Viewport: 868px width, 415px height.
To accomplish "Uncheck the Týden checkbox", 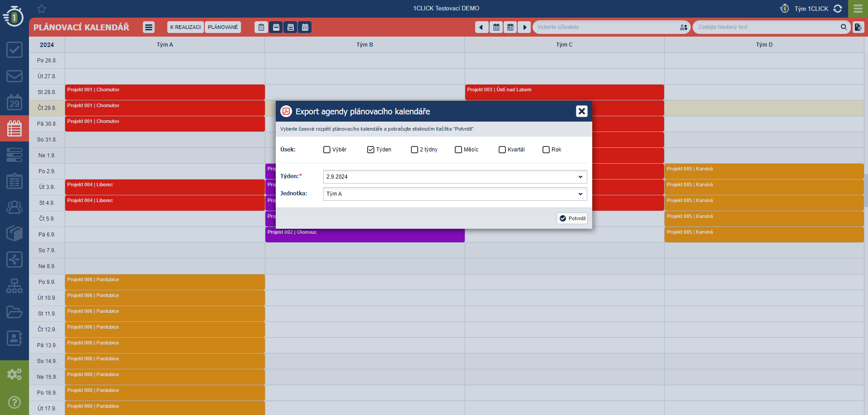I will [371, 150].
